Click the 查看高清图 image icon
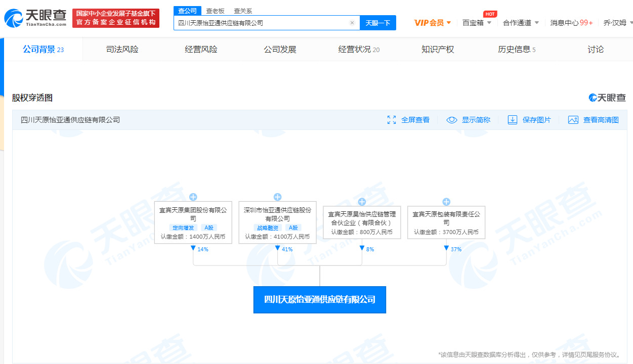Image resolution: width=633 pixels, height=364 pixels. coord(573,120)
